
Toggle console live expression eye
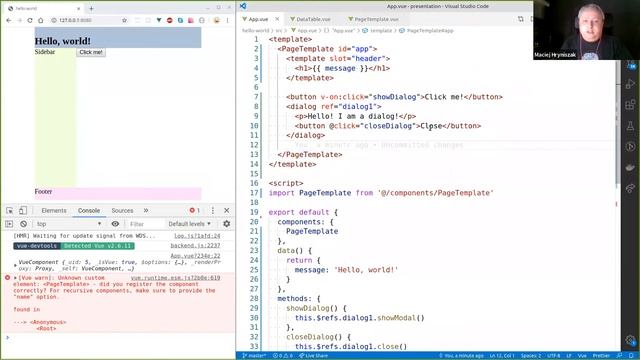tap(115, 224)
